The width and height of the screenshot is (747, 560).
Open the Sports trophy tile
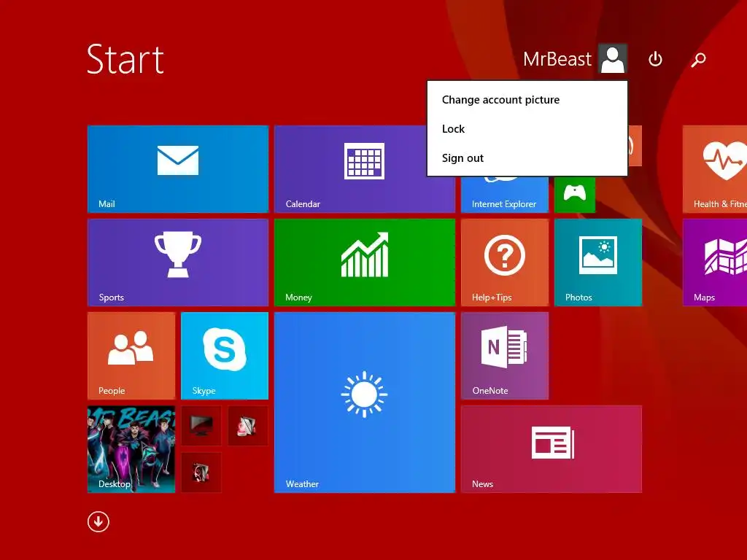pos(178,262)
